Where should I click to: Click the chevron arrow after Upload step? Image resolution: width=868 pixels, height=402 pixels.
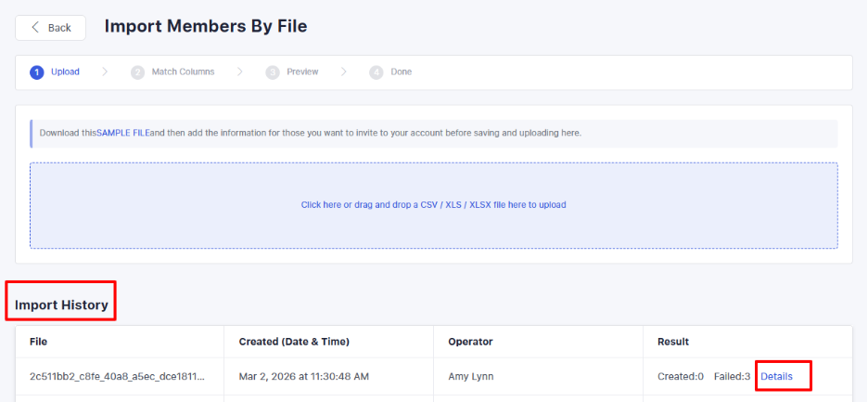point(105,72)
